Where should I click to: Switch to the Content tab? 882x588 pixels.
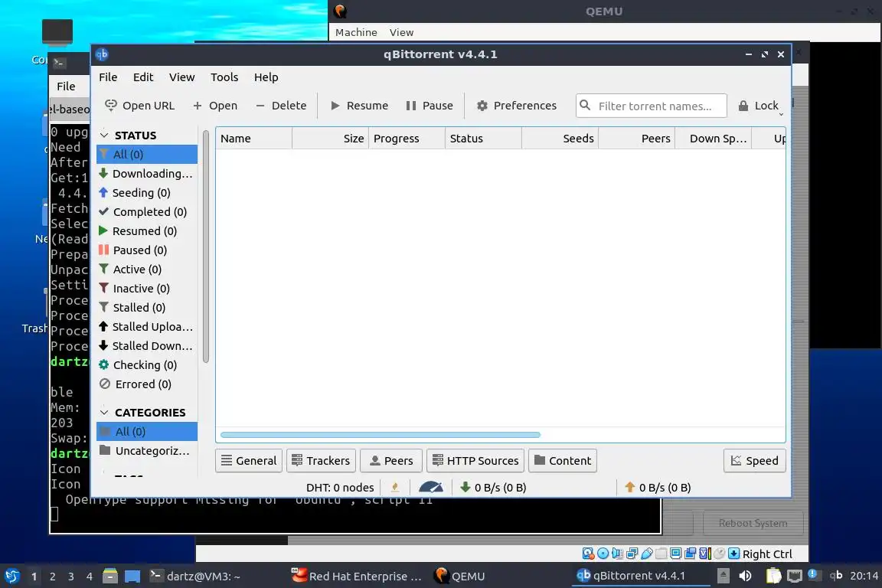click(x=563, y=460)
